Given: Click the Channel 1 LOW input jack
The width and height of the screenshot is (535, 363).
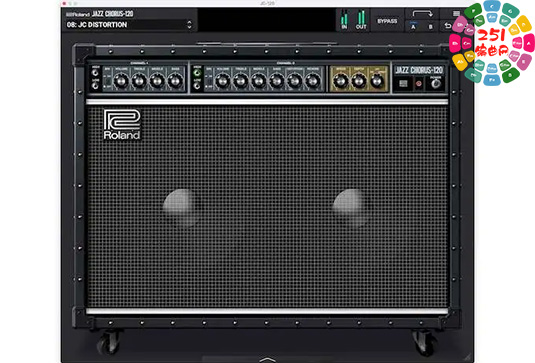Looking at the screenshot, I should click(x=96, y=86).
